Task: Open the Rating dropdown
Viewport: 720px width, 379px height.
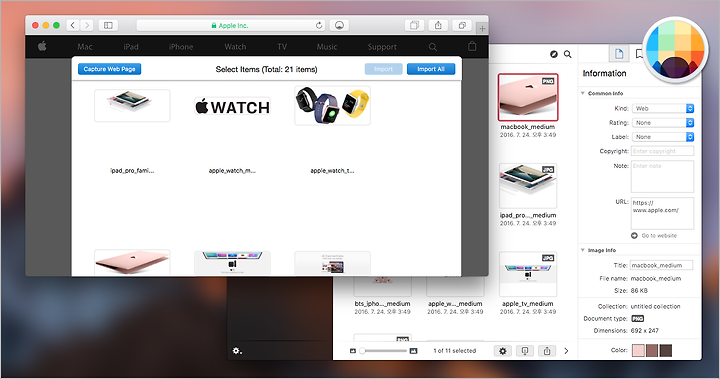Action: click(663, 123)
